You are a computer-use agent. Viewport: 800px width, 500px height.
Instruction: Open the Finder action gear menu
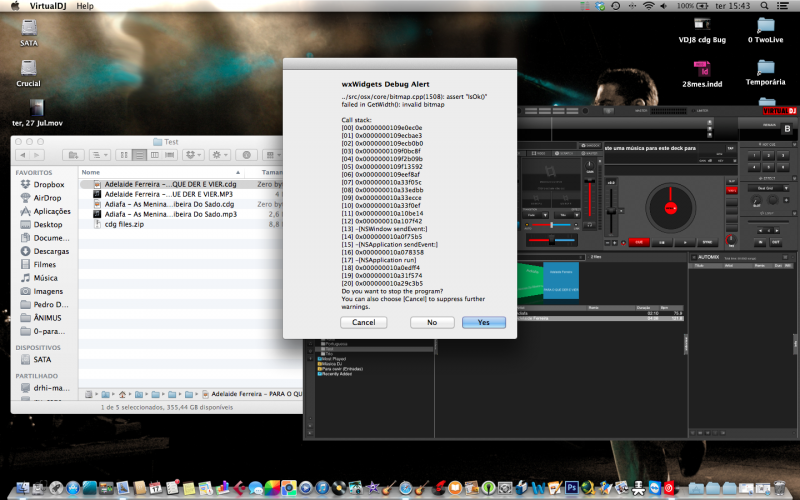(220, 155)
